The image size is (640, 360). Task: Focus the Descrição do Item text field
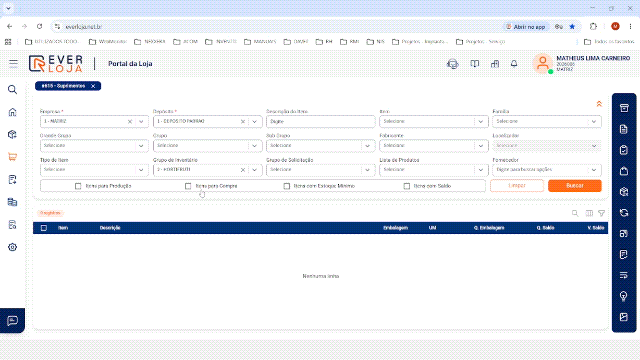pos(320,122)
